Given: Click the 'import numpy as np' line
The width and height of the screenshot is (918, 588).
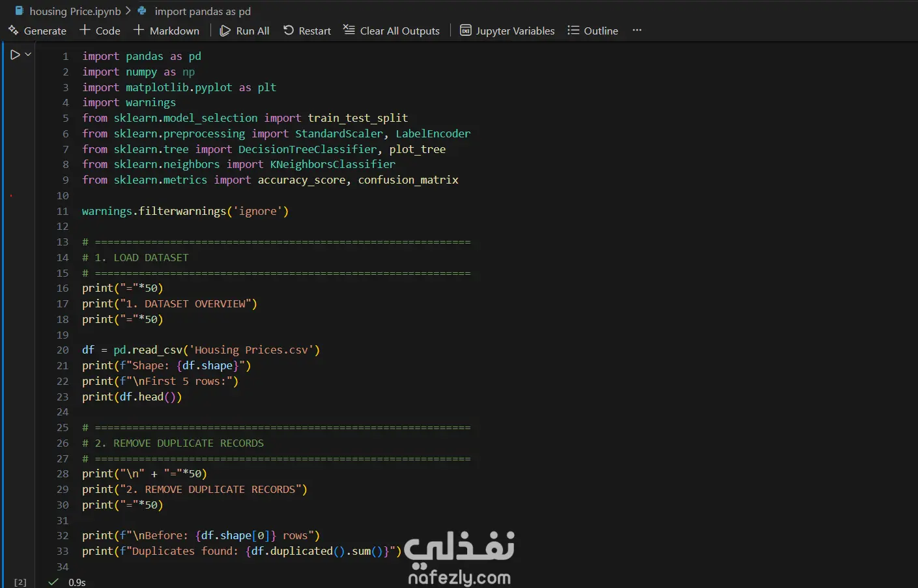Looking at the screenshot, I should [x=138, y=72].
